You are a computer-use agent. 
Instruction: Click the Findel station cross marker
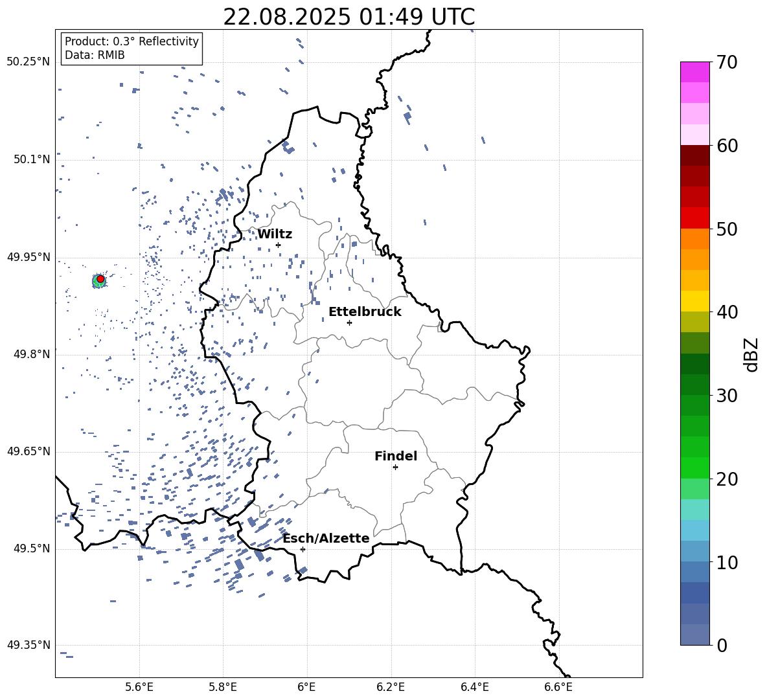click(x=395, y=467)
